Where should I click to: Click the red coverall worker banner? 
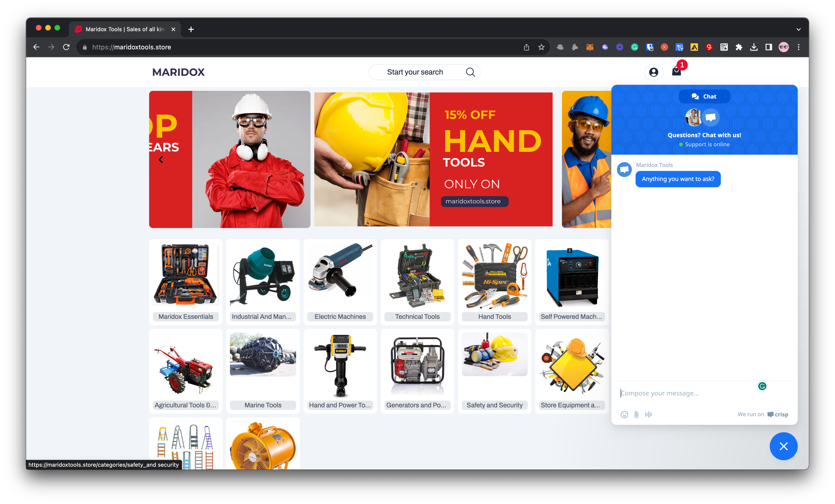click(229, 159)
